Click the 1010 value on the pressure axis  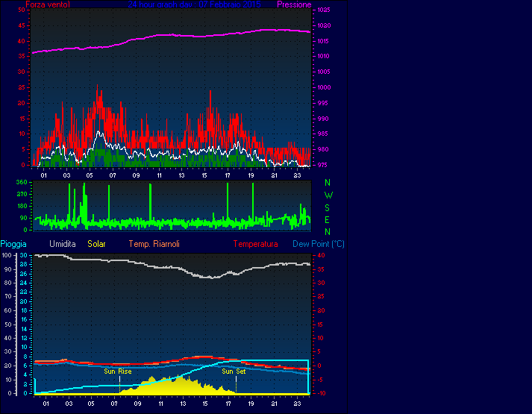pos(324,56)
